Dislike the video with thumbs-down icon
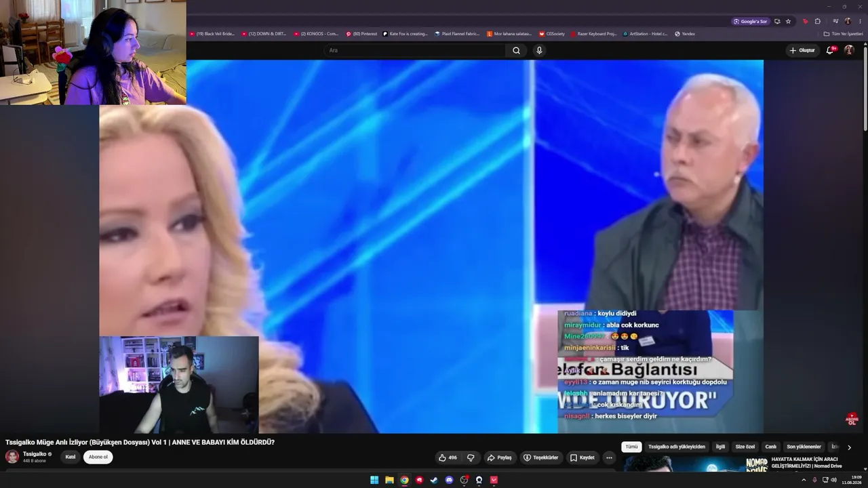Viewport: 868px width, 488px height. pos(471,457)
